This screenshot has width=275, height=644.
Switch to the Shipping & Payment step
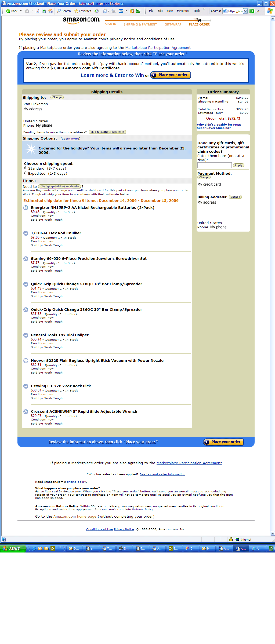[x=140, y=24]
